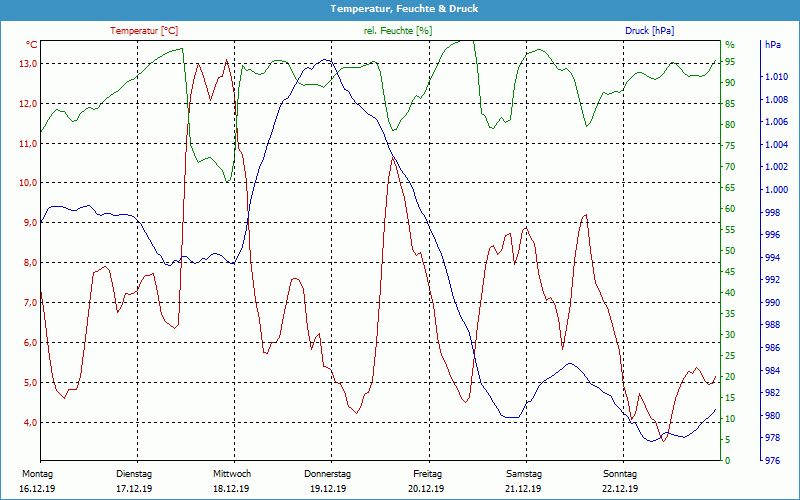800x500 pixels.
Task: Click the '990' pressure axis value
Action: 772,303
